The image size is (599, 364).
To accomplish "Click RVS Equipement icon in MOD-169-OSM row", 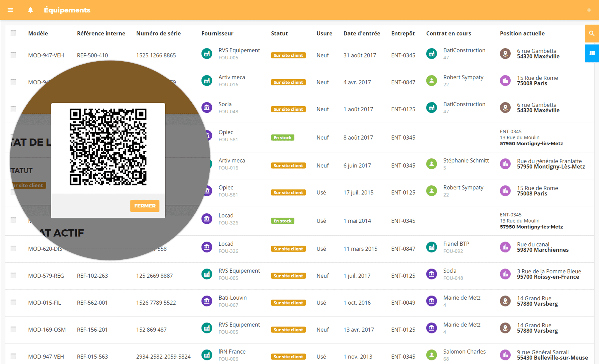I will click(207, 328).
